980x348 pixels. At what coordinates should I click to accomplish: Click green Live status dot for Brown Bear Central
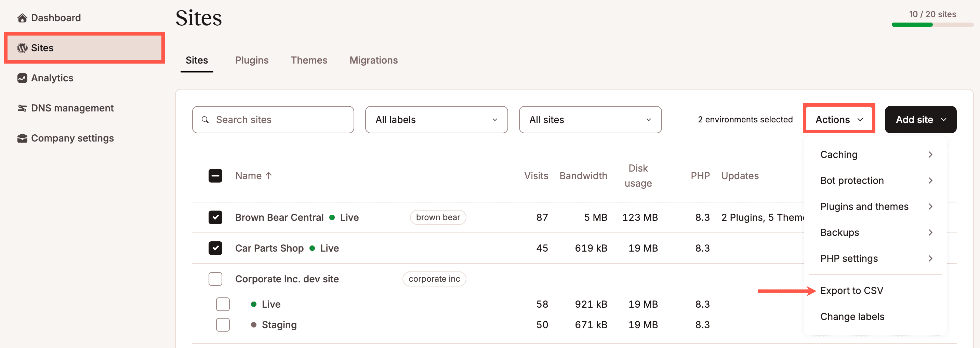click(x=332, y=217)
